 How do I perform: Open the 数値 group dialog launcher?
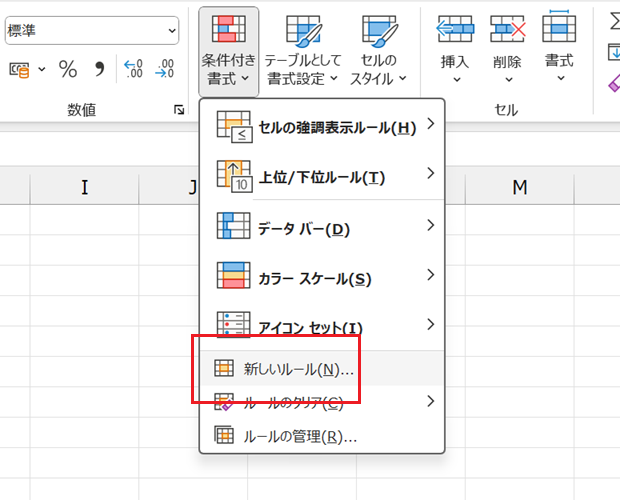click(x=179, y=110)
